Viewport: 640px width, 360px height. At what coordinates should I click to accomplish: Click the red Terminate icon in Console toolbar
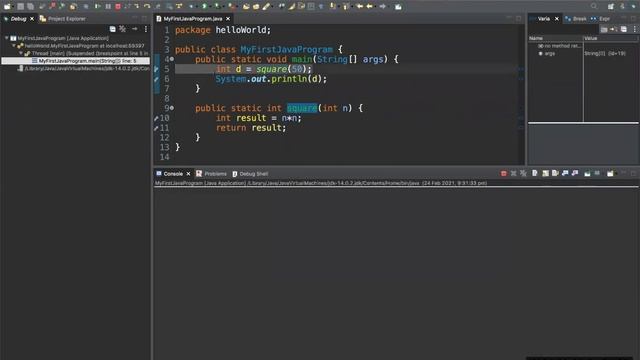[504, 173]
